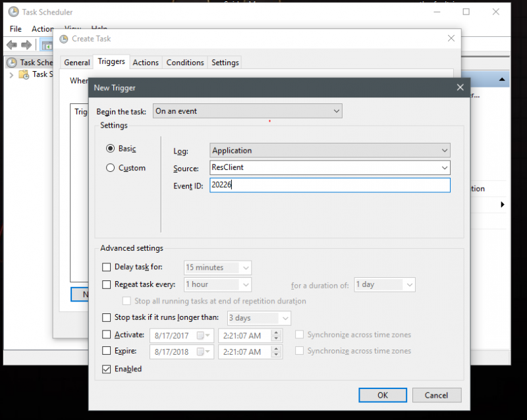Click the Back arrow in the toolbar
527x420 pixels.
[x=11, y=45]
